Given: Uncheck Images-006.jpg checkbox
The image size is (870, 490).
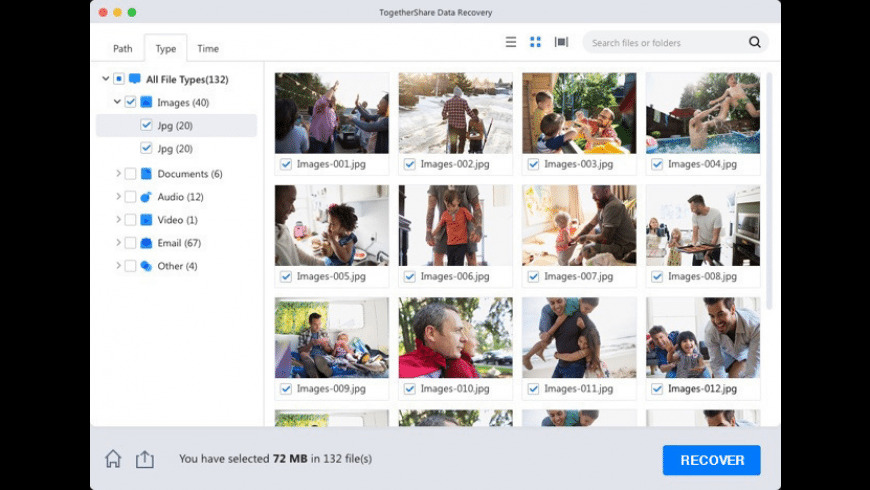Looking at the screenshot, I should coord(409,276).
